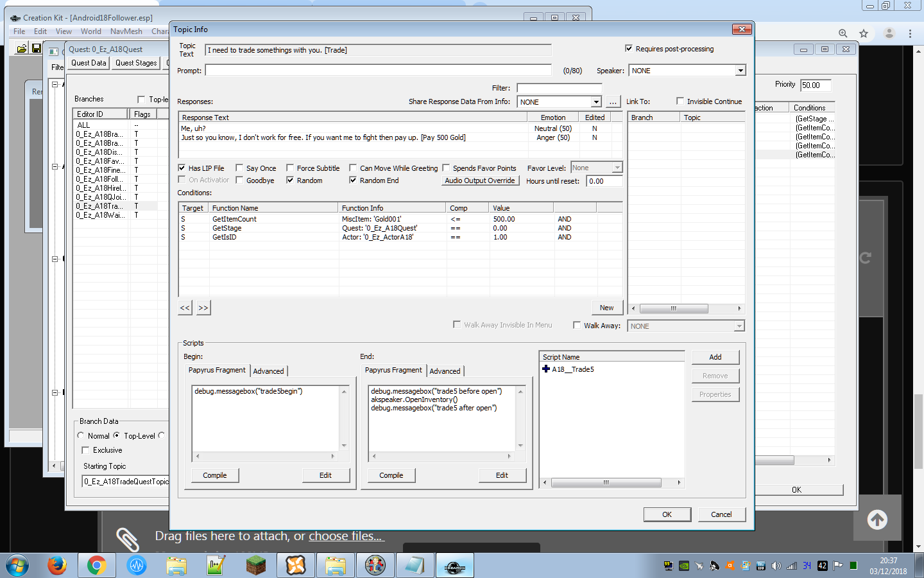Switch to Chrome in the taskbar
This screenshot has width=924, height=578.
tap(96, 566)
